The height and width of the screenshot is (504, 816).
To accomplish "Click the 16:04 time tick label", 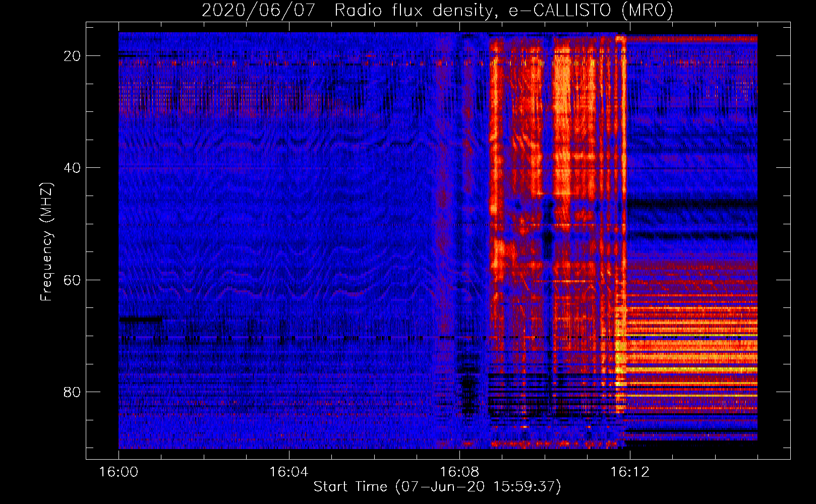I will (288, 472).
